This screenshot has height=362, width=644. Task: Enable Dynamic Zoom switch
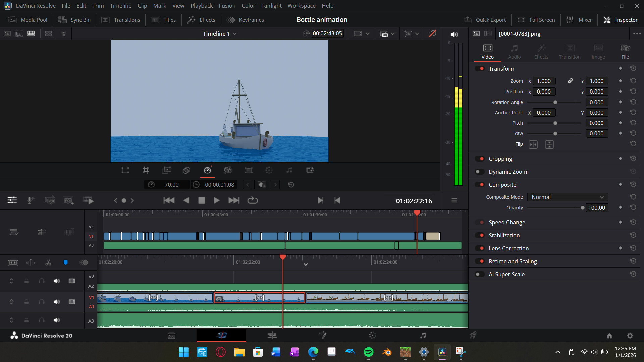(x=480, y=172)
